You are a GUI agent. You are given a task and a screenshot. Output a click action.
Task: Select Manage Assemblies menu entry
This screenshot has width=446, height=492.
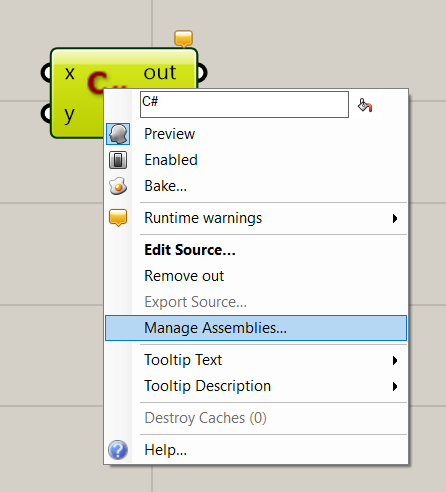coord(256,328)
